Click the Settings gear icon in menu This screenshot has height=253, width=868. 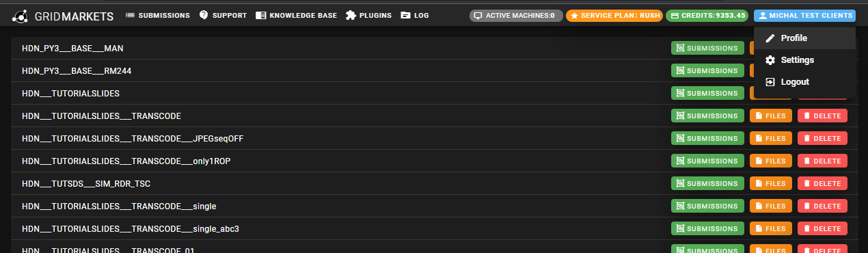pos(770,60)
